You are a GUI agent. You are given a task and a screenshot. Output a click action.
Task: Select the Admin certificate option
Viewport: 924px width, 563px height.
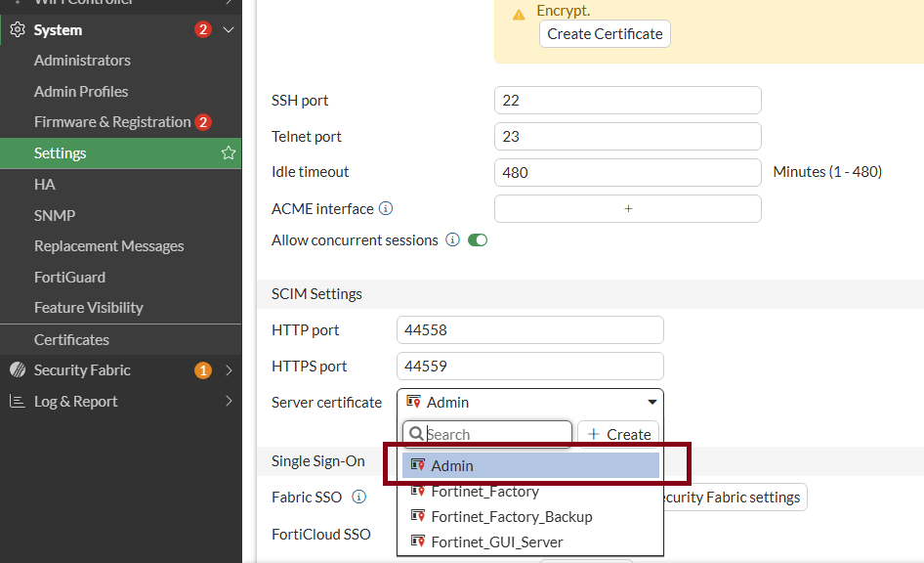coord(530,465)
